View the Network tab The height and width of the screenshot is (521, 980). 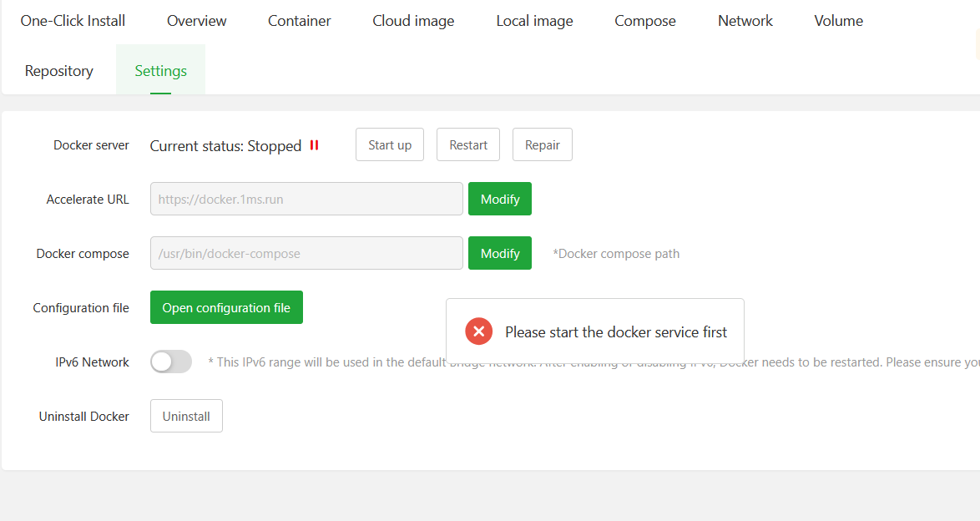(745, 21)
